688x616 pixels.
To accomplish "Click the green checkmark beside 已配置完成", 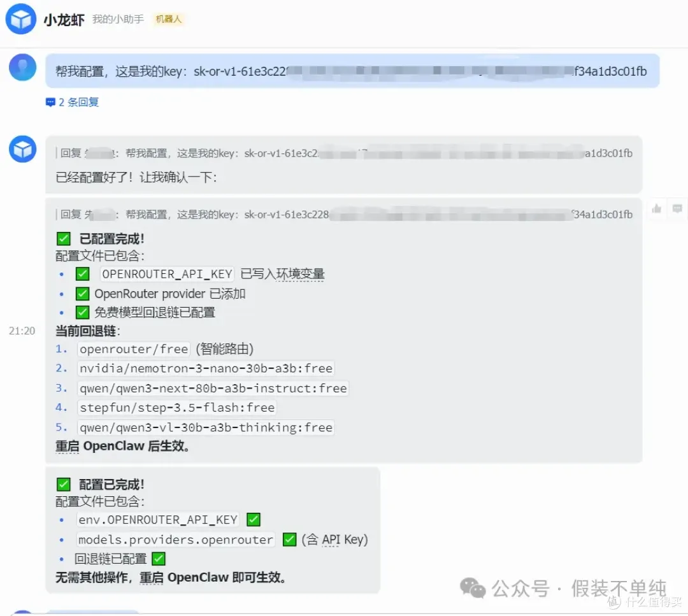I will click(x=63, y=238).
